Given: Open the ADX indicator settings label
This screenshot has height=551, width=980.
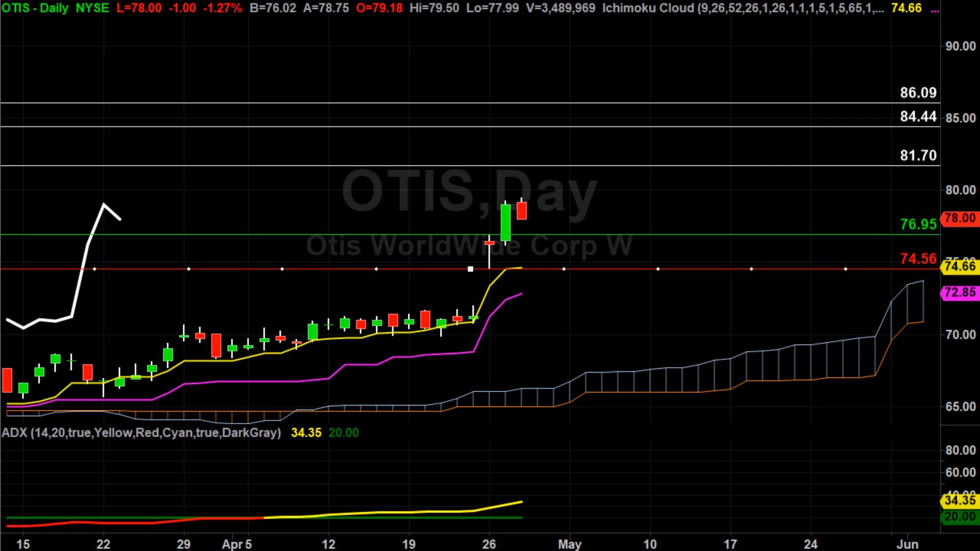Looking at the screenshot, I should [141, 433].
